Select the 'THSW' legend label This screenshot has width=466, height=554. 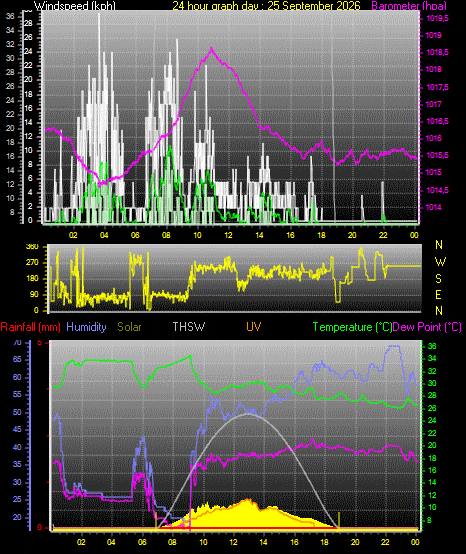click(x=189, y=327)
